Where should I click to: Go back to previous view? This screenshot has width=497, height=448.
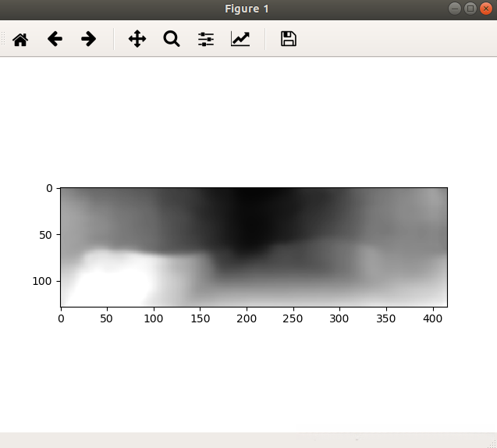(55, 39)
